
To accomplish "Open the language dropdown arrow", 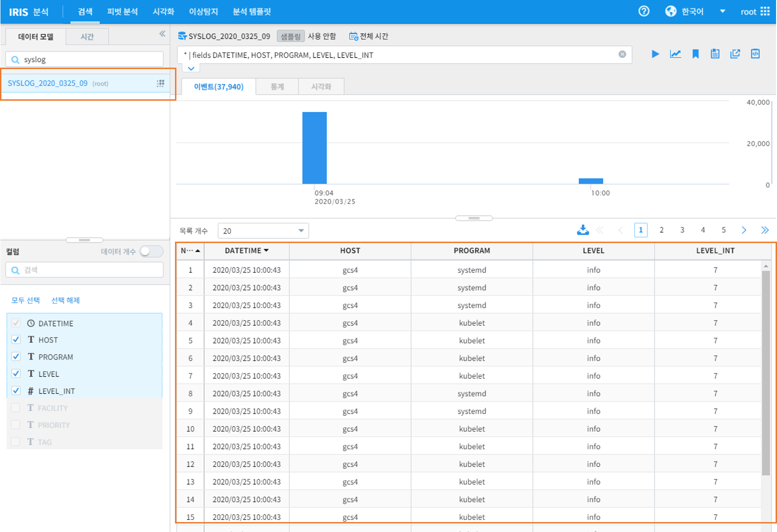I will pyautogui.click(x=722, y=11).
